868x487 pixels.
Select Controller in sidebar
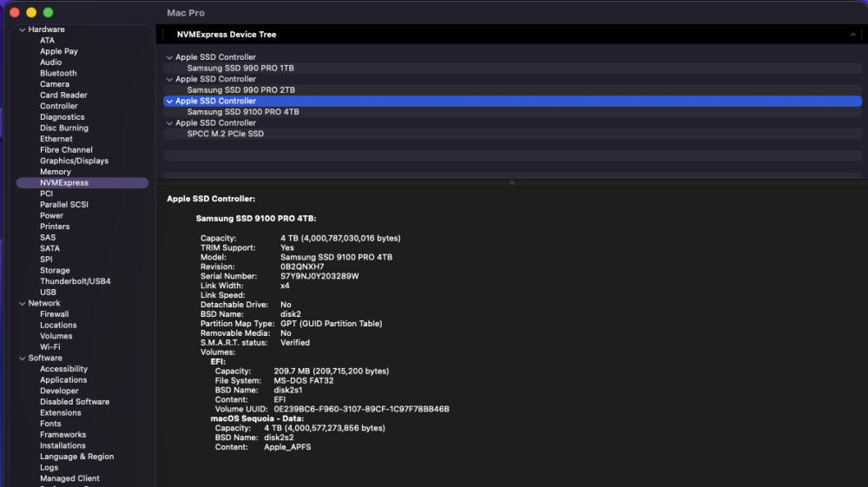(59, 106)
